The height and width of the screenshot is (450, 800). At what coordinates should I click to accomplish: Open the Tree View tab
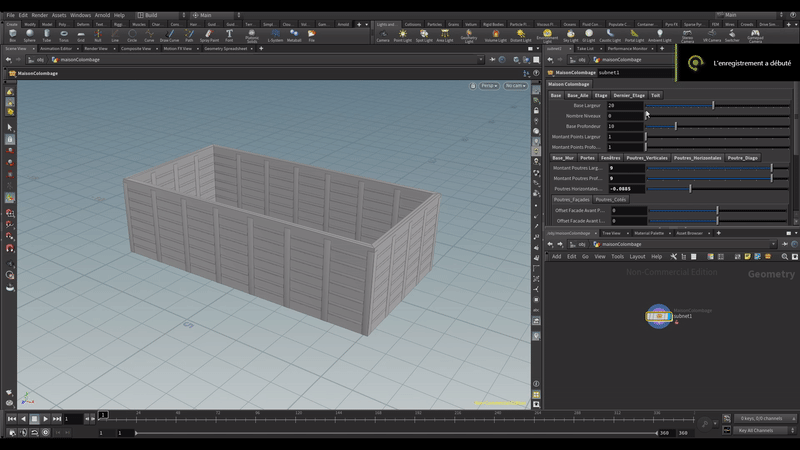coord(611,233)
